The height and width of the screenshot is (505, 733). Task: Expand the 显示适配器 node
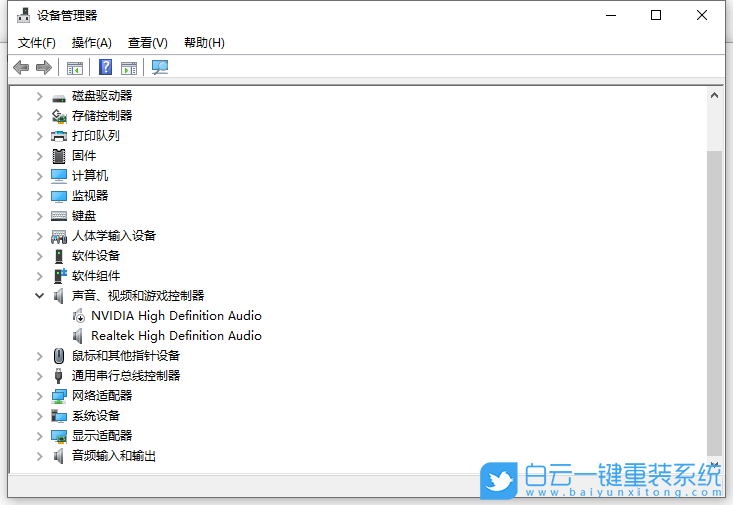click(x=40, y=436)
